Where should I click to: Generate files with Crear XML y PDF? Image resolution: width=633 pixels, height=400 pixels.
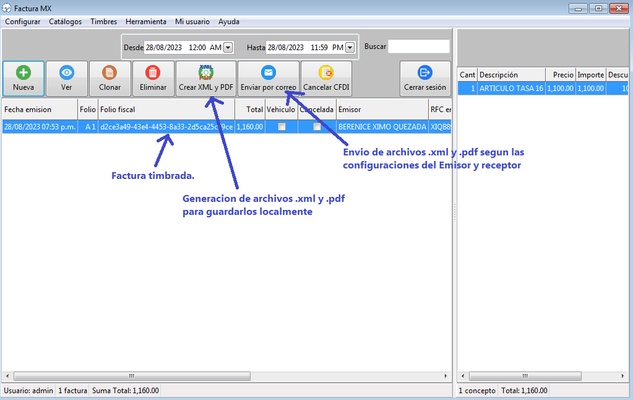tap(206, 79)
